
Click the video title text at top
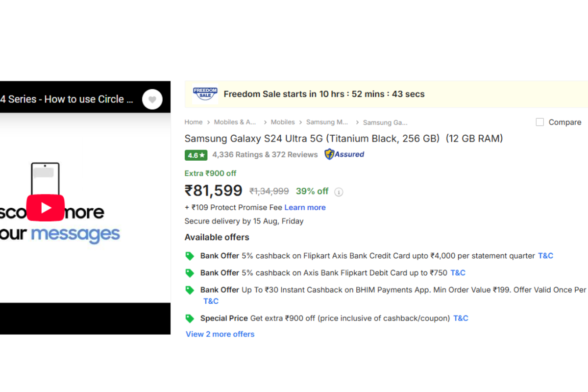coord(67,99)
